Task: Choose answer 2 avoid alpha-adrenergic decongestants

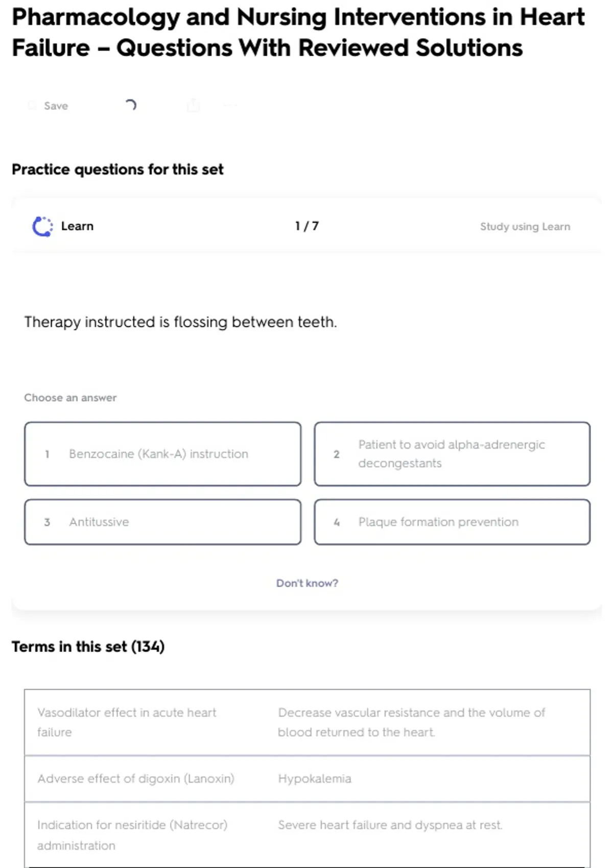Action: [452, 454]
